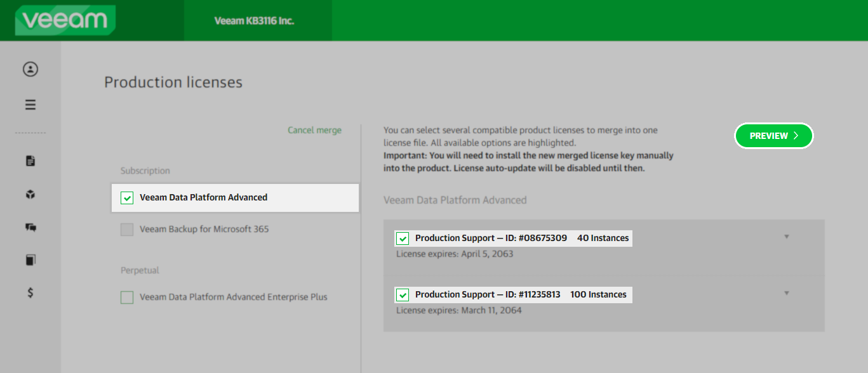Open licenses via the document icon

click(30, 160)
